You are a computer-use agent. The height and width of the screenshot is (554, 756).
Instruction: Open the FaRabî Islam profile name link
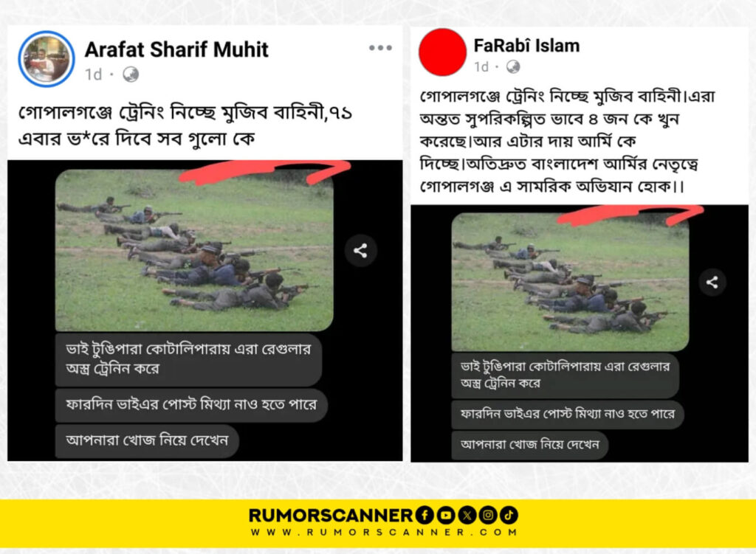(x=526, y=46)
